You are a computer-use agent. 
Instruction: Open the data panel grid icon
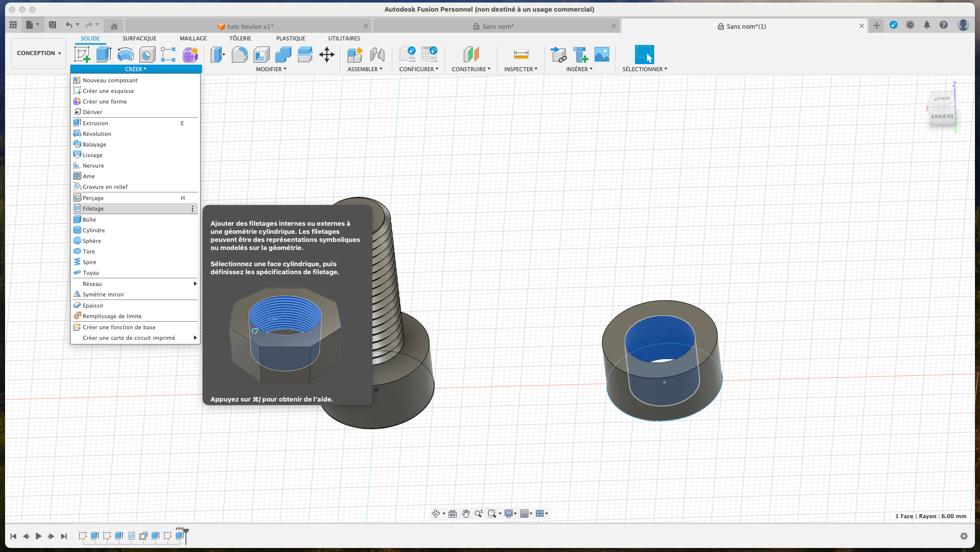13,25
